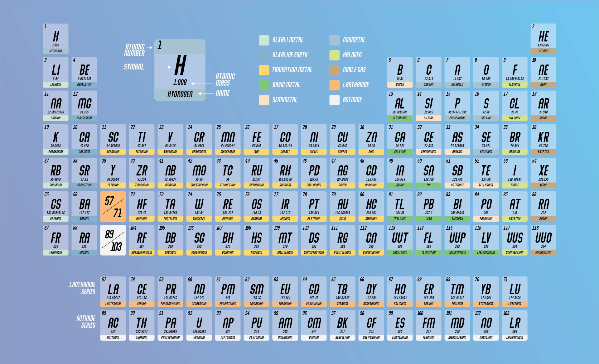Click the Transition Metal yellow legend swatch
Viewport: 599px width, 364px height.
coord(264,70)
